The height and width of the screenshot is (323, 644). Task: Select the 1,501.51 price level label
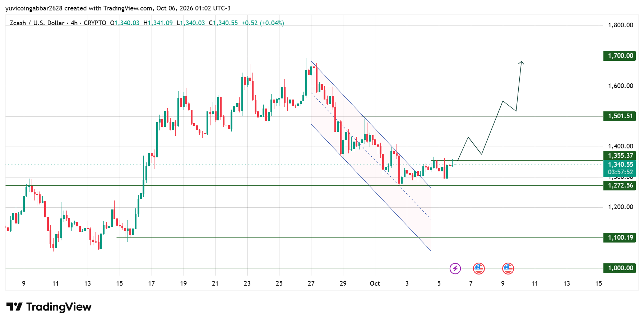tap(620, 116)
